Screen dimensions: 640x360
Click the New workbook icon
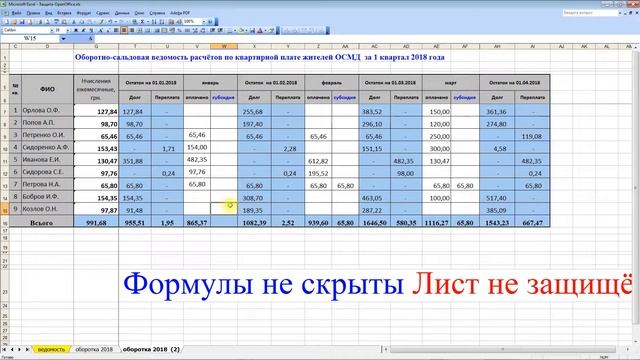(6, 22)
